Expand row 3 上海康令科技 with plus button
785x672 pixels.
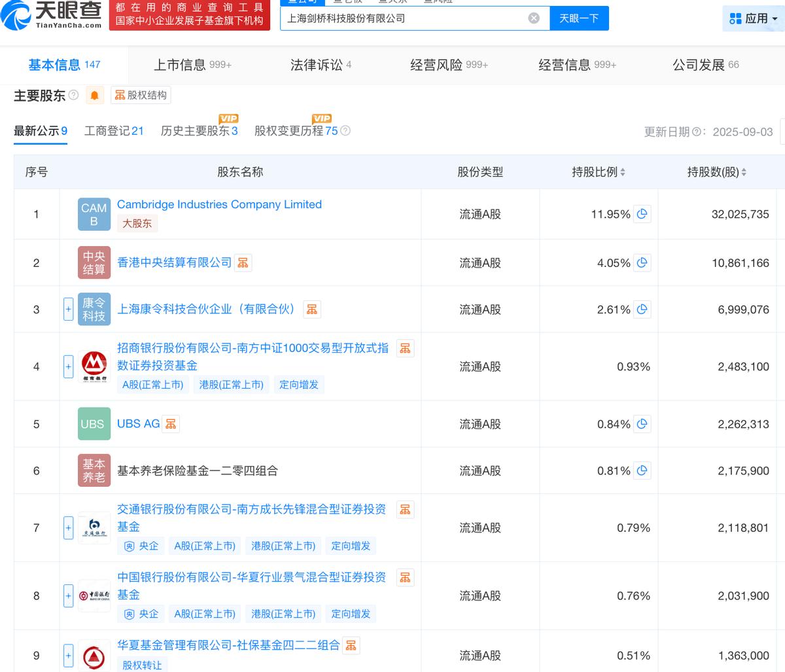point(68,309)
